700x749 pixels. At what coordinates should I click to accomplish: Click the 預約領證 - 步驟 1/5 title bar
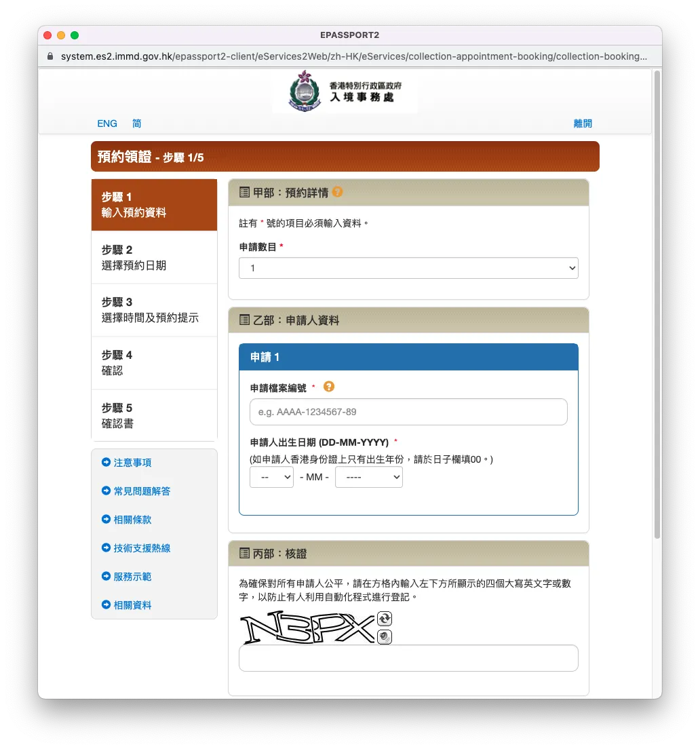[x=345, y=157]
